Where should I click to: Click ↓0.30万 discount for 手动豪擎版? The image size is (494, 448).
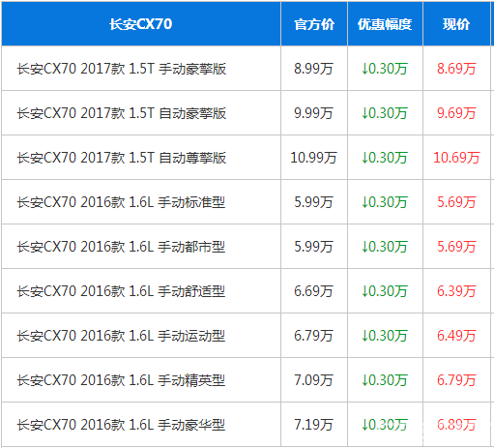(x=385, y=69)
